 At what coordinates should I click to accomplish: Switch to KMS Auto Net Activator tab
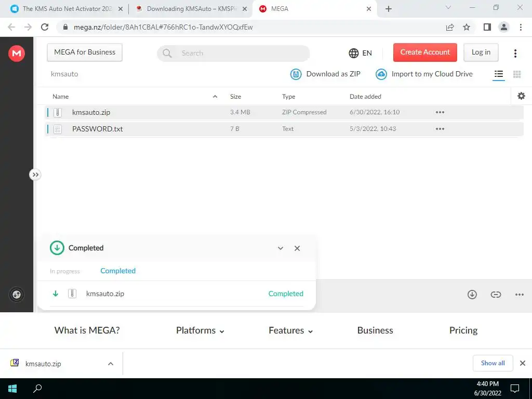click(67, 9)
